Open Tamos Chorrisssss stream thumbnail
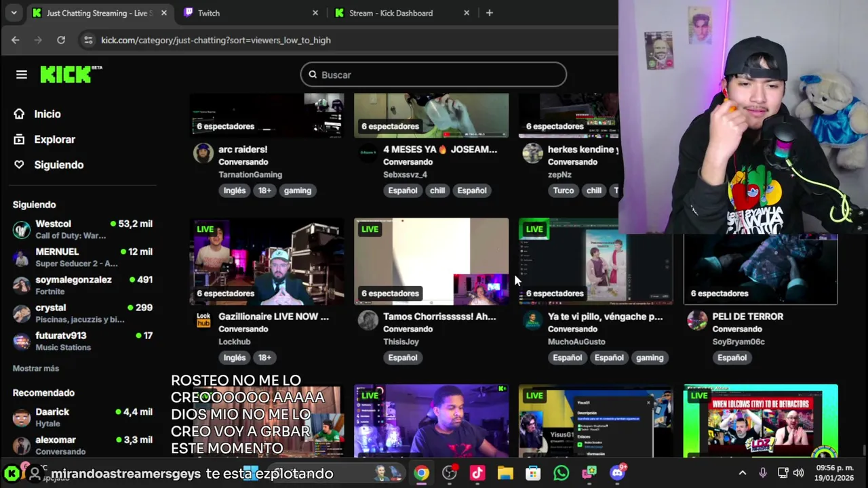868x488 pixels. pos(431,261)
